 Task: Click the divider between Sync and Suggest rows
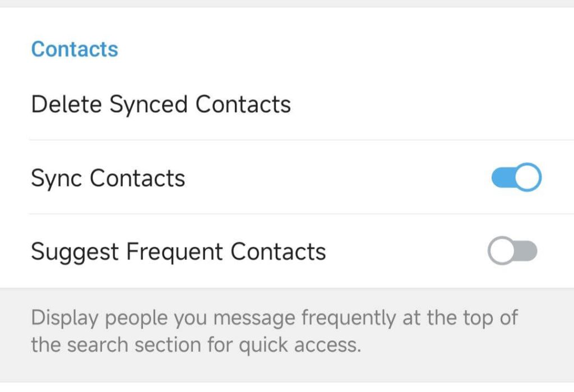click(287, 214)
